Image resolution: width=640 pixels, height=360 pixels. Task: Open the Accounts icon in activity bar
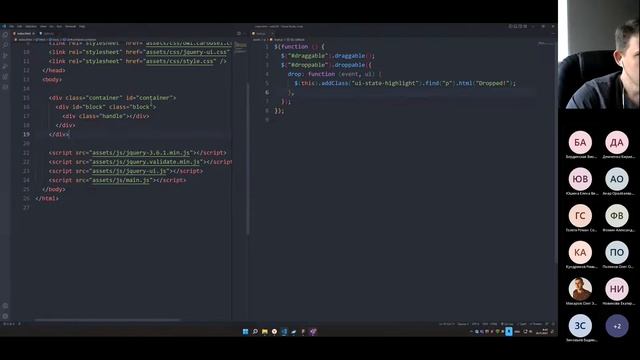pos(5,306)
